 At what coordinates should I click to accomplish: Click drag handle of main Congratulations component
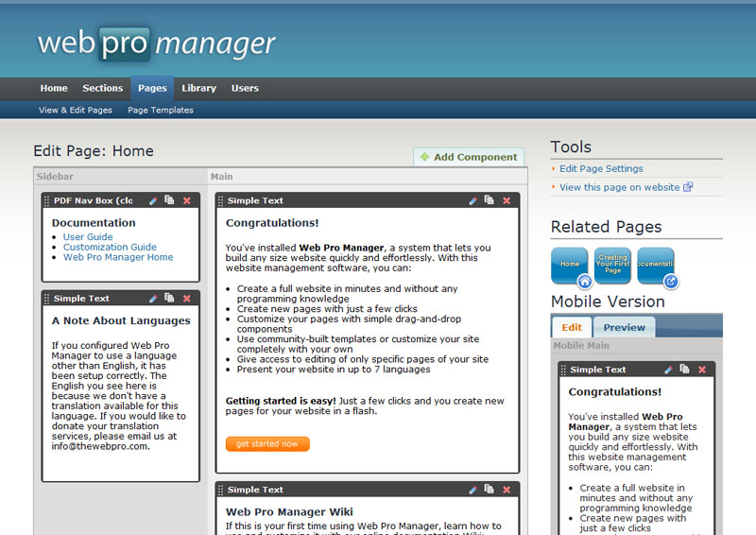click(221, 200)
